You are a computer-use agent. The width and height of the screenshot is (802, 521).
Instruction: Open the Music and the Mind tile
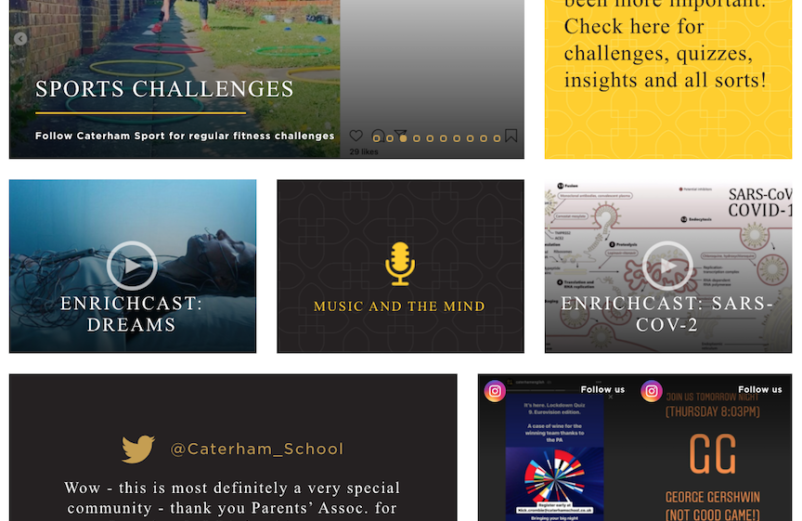click(400, 266)
